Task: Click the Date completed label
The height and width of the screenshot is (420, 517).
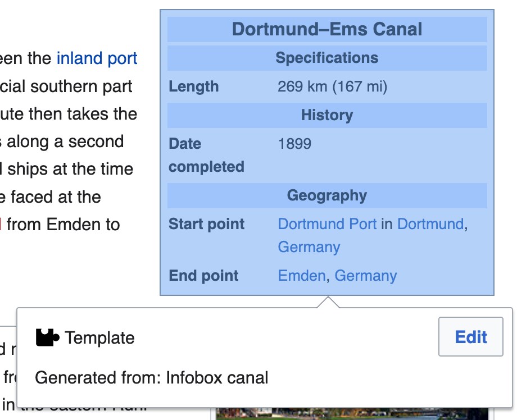Action: 206,155
